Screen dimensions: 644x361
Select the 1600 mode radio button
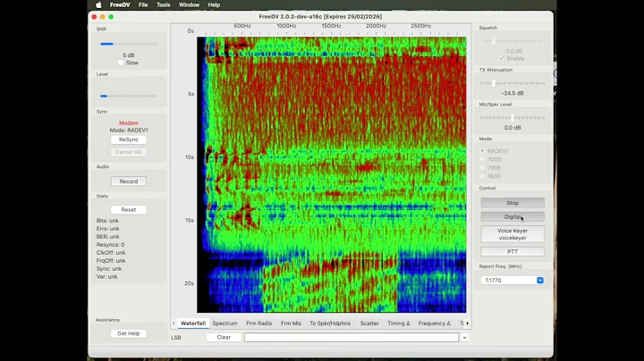click(x=483, y=176)
